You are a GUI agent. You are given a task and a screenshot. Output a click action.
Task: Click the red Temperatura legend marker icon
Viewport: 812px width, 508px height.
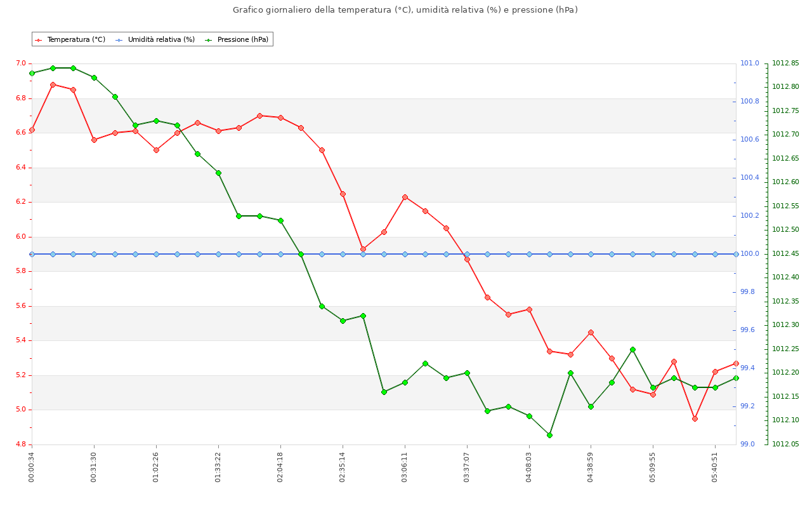[x=39, y=40]
